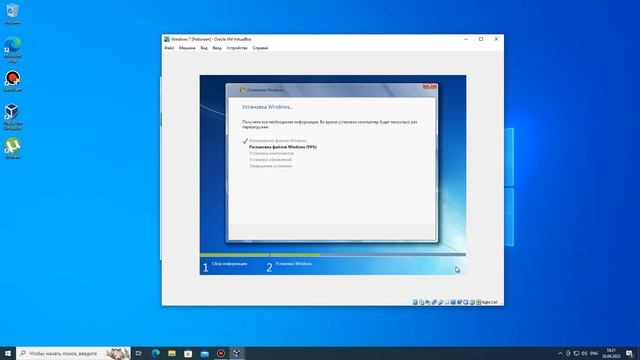640x360 pixels.
Task: Open the Файл menu in VirtualBox
Action: click(169, 48)
